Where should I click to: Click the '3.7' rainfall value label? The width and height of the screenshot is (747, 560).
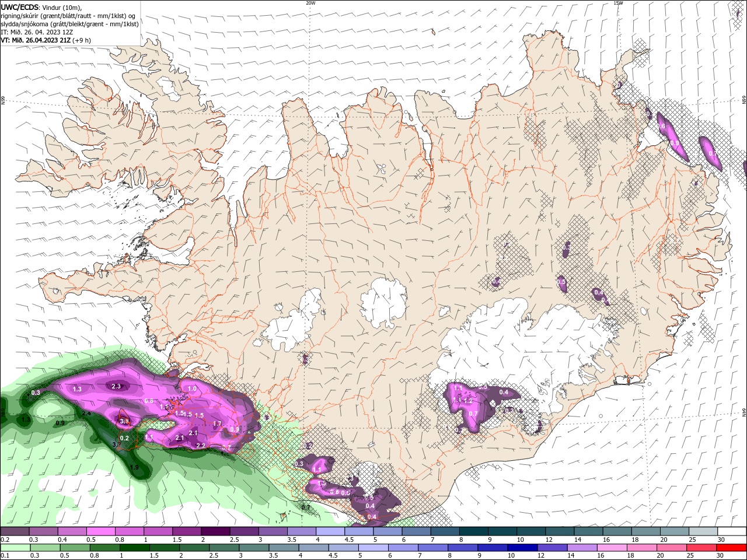(116, 444)
